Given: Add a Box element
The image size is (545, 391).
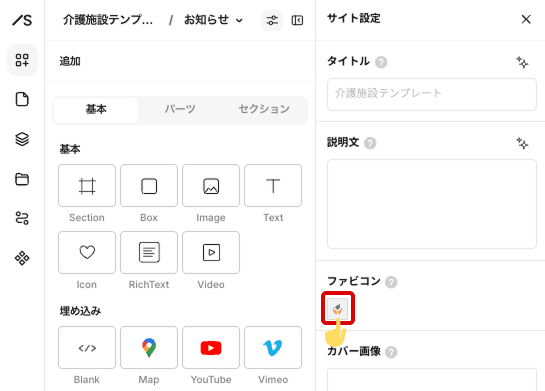Looking at the screenshot, I should pyautogui.click(x=149, y=186).
